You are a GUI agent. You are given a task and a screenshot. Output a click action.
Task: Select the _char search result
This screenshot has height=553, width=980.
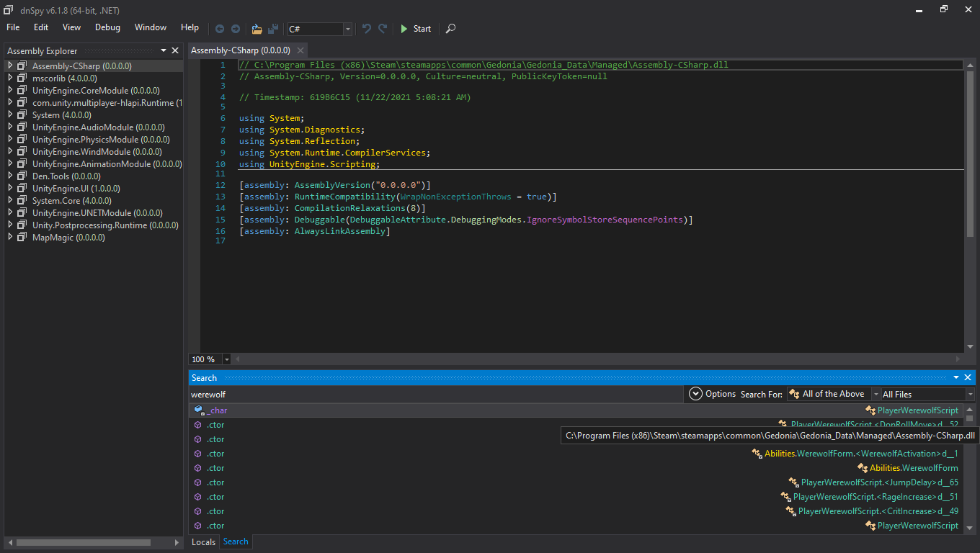[217, 410]
